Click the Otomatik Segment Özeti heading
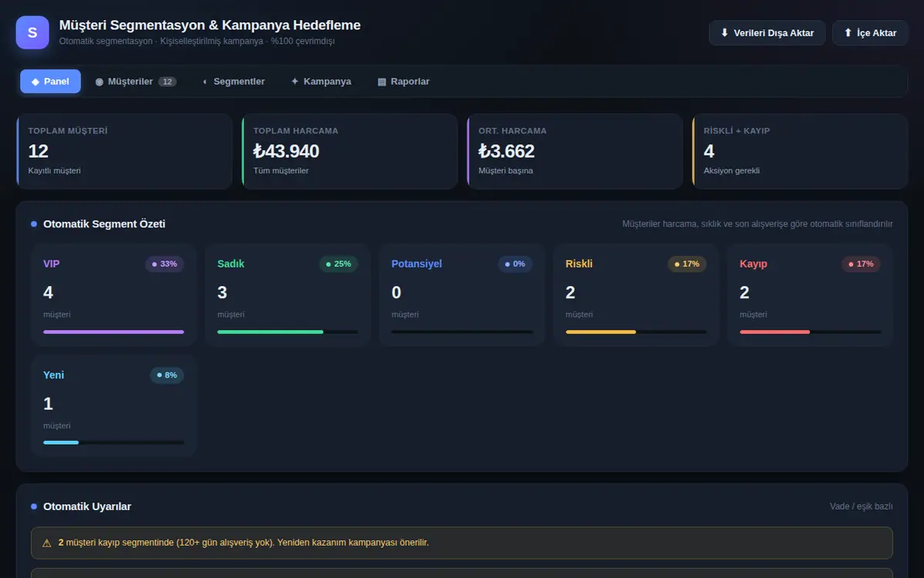This screenshot has height=578, width=924. (105, 224)
